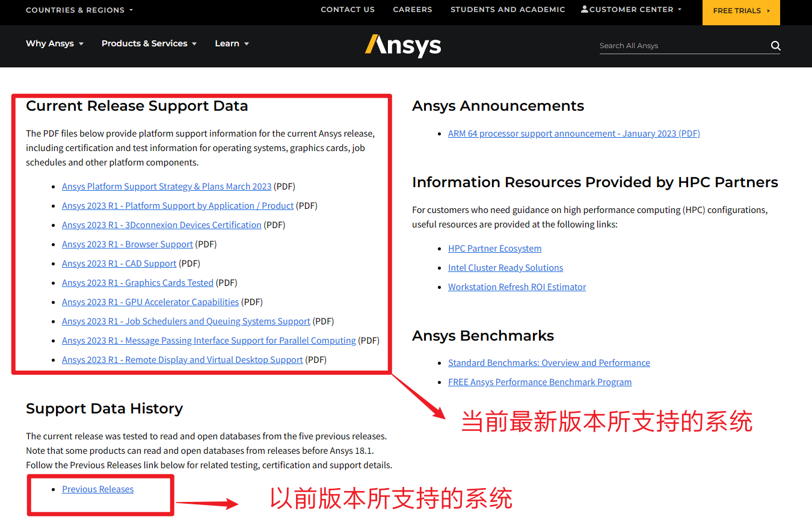
Task: Select CAREERS in the top menu
Action: (413, 9)
